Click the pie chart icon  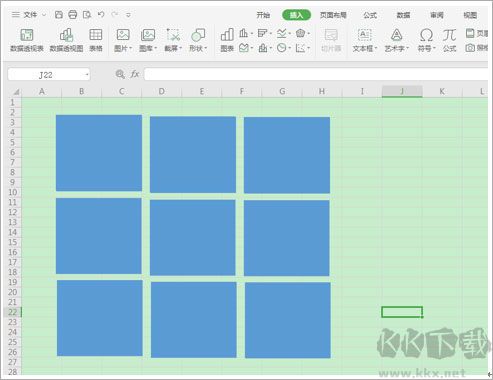click(282, 48)
